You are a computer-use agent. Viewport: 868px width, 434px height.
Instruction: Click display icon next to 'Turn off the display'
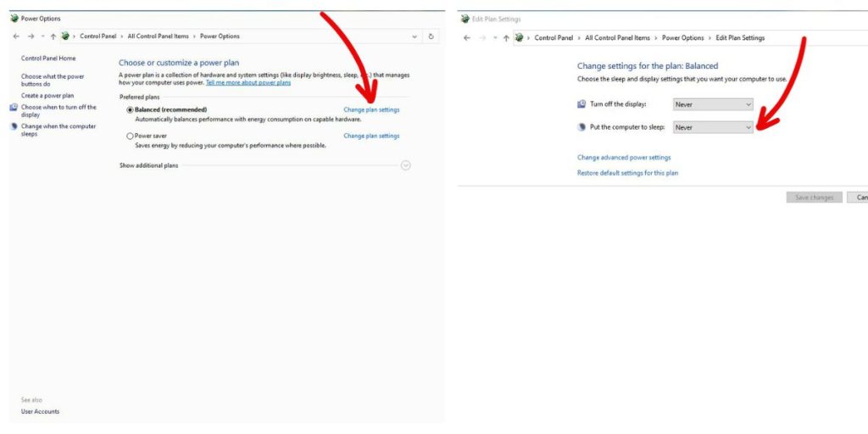click(581, 104)
